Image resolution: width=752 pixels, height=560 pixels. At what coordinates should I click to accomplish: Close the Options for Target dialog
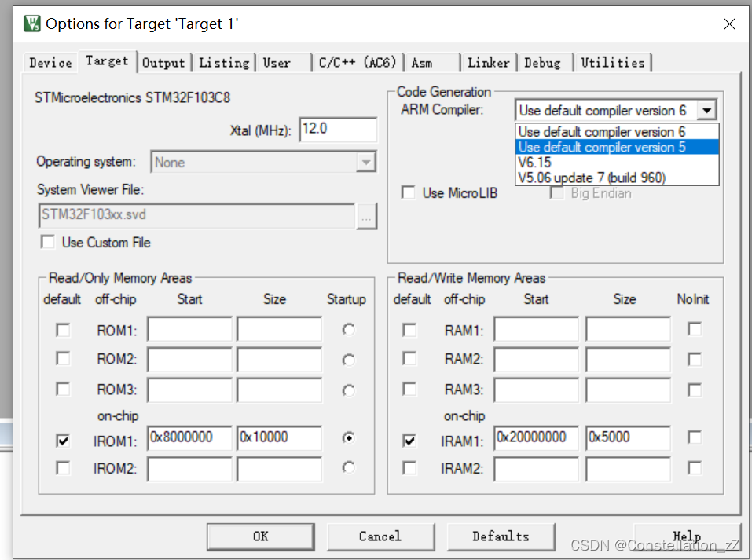click(729, 24)
